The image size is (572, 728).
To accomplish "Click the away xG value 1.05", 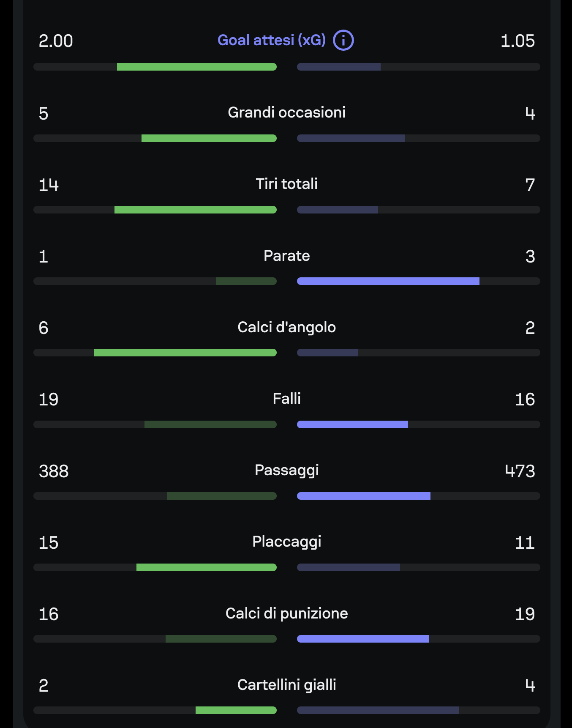I will pyautogui.click(x=518, y=41).
